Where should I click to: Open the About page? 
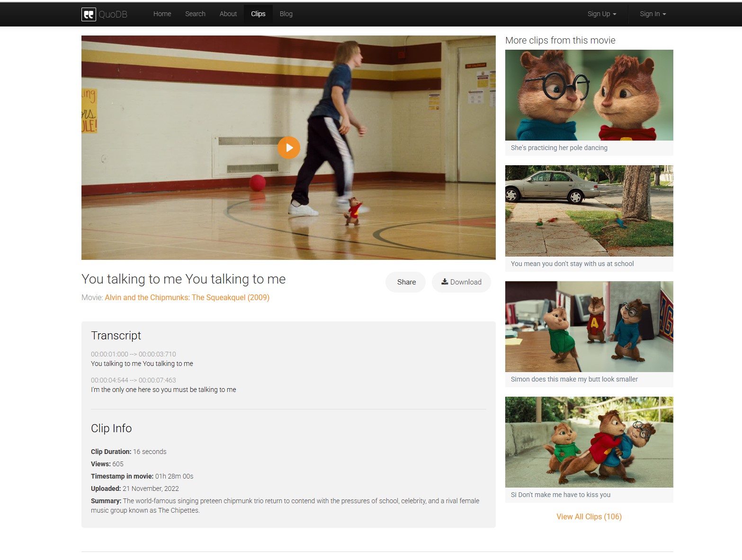click(228, 14)
